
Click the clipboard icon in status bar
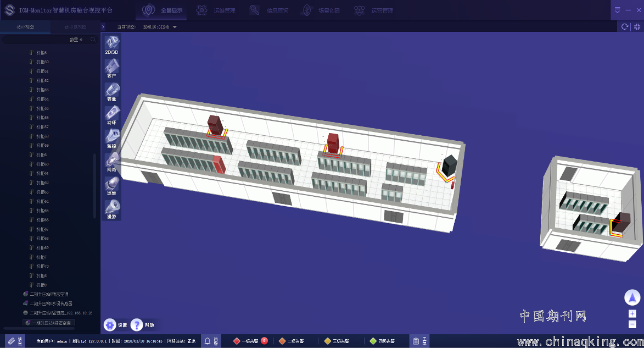click(416, 341)
